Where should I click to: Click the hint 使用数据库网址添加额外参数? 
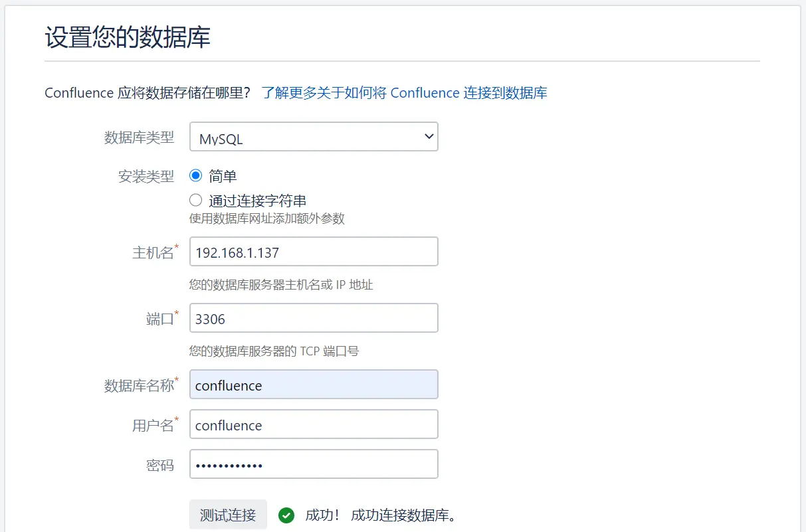(x=267, y=219)
